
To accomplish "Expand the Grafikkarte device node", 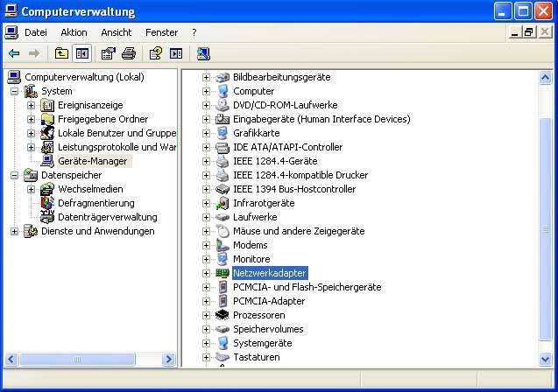I will [x=207, y=133].
